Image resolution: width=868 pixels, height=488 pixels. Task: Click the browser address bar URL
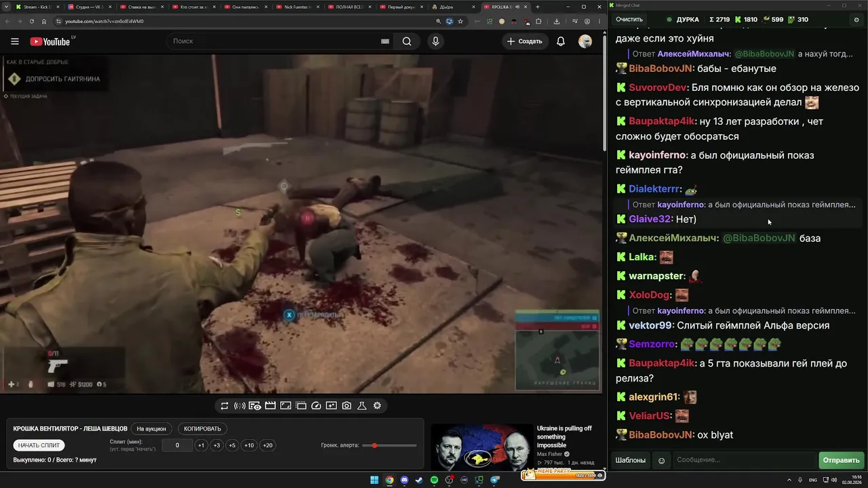(104, 21)
